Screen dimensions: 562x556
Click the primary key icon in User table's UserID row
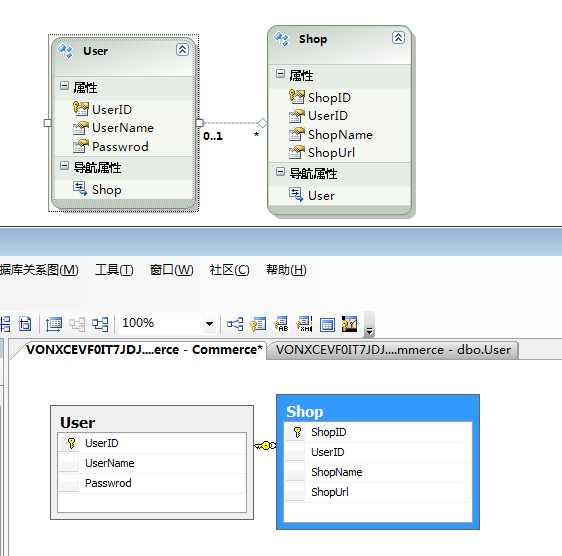point(71,443)
